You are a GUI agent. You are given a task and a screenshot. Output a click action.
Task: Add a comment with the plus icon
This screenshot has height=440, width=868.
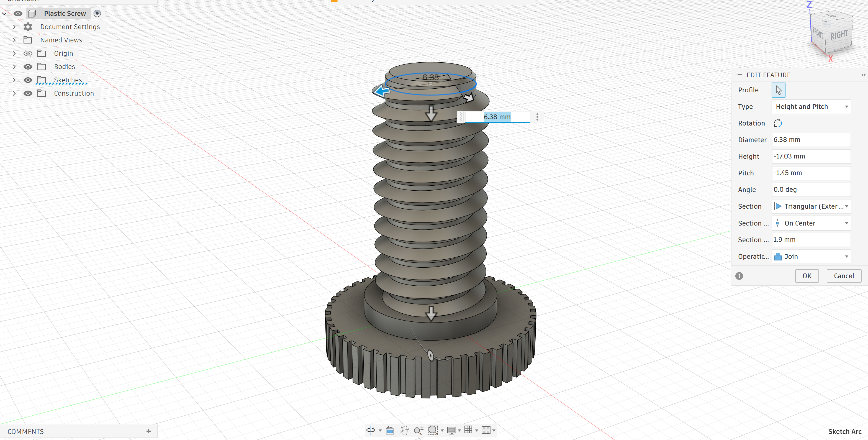(149, 431)
